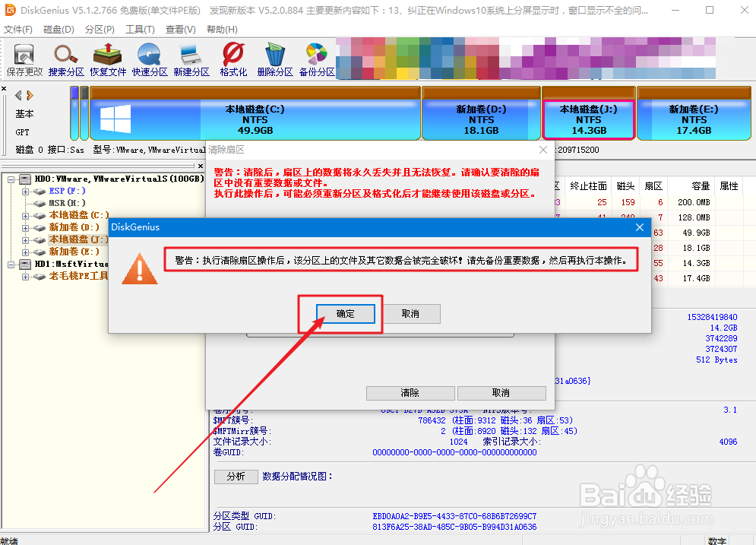This screenshot has height=545, width=756.
Task: Open the 恢复文件 file recovery tool
Action: click(107, 59)
